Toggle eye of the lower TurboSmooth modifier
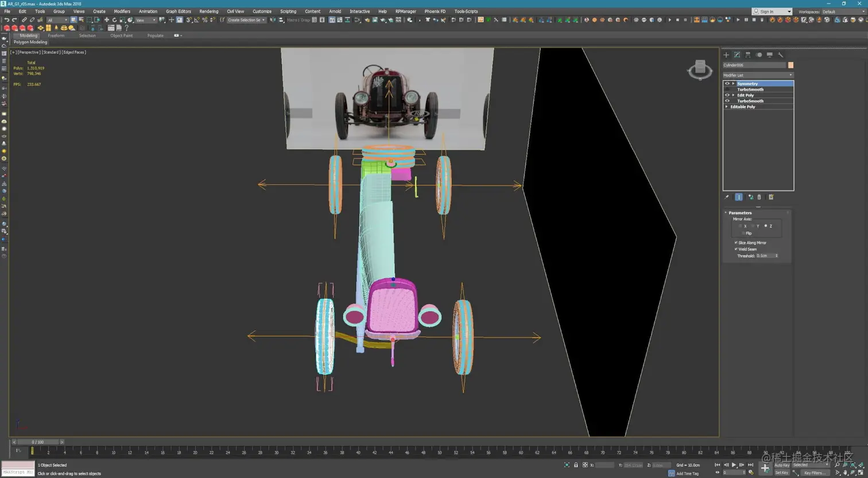The image size is (868, 478). point(727,101)
